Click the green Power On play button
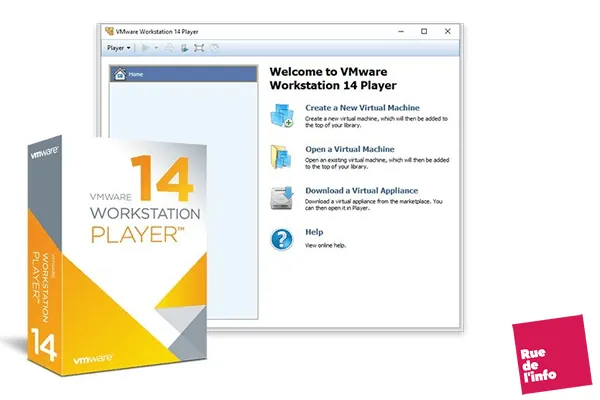This screenshot has height=400, width=600. pyautogui.click(x=145, y=48)
